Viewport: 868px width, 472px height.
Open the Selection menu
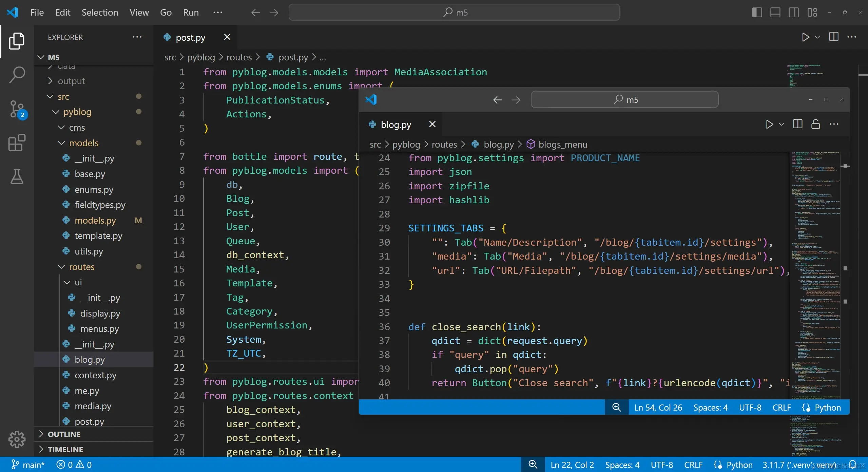click(x=100, y=13)
